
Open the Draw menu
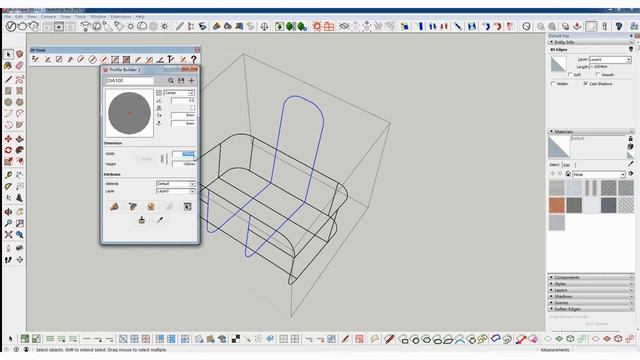pyautogui.click(x=65, y=17)
